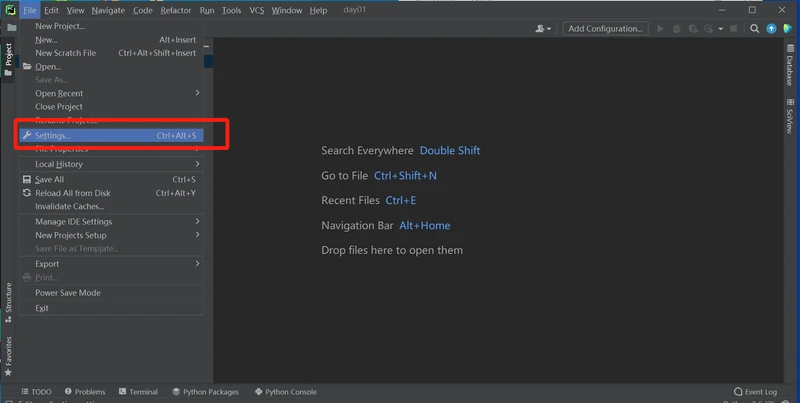Screen dimensions: 800x403
Task: Click the Stop square icon in toolbar
Action: pyautogui.click(x=734, y=29)
